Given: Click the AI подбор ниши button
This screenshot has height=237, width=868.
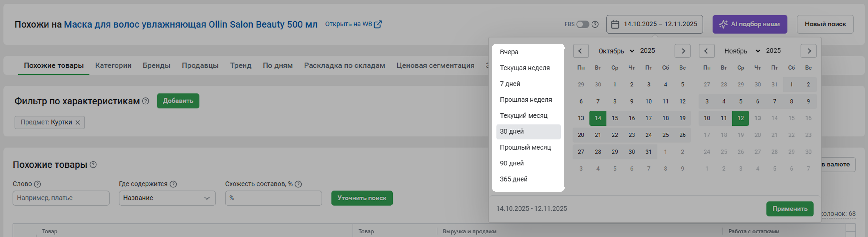Looking at the screenshot, I should [749, 24].
